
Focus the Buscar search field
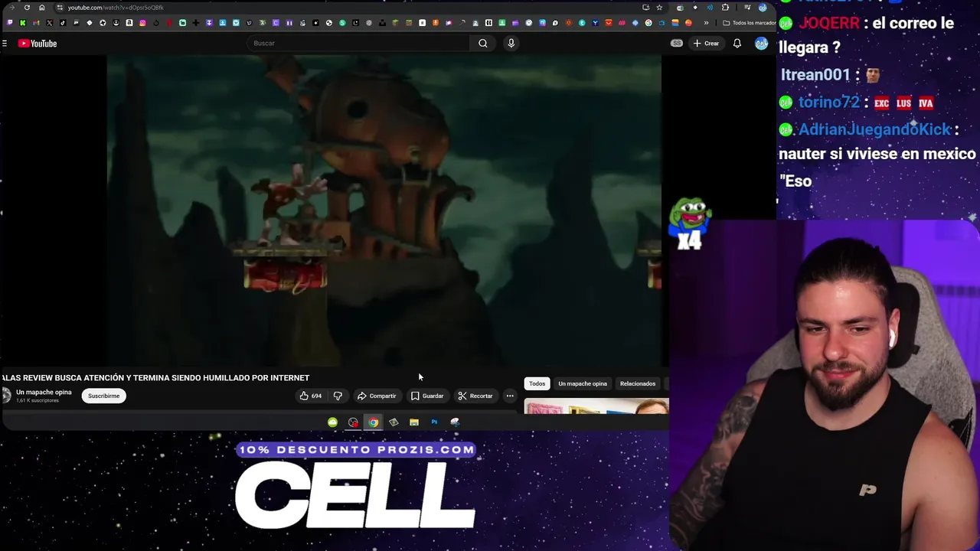pyautogui.click(x=360, y=43)
